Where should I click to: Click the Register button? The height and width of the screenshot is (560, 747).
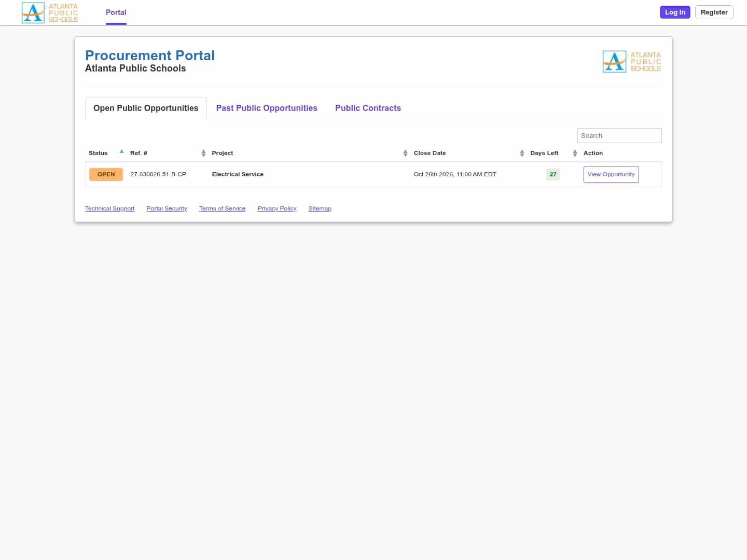tap(714, 12)
